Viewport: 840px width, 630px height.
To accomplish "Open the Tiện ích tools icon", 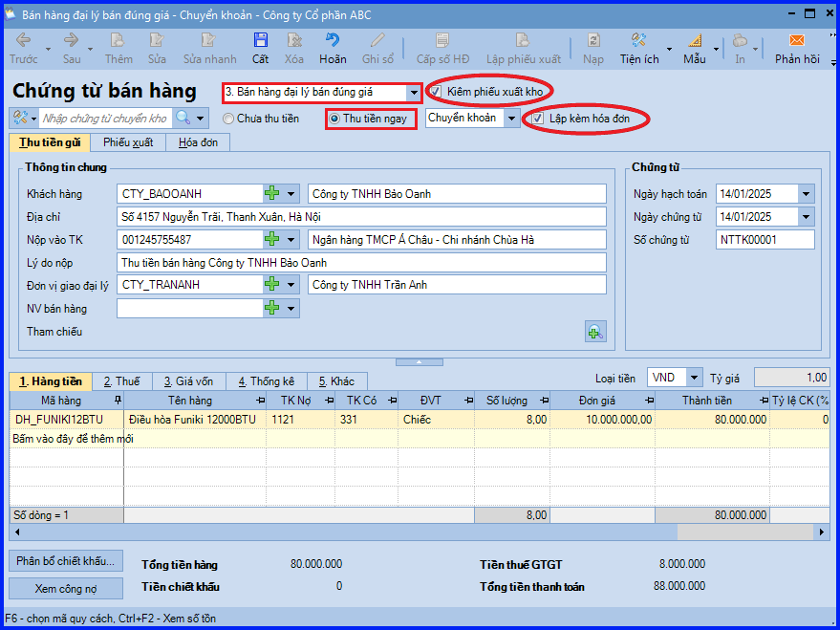I will (x=638, y=41).
